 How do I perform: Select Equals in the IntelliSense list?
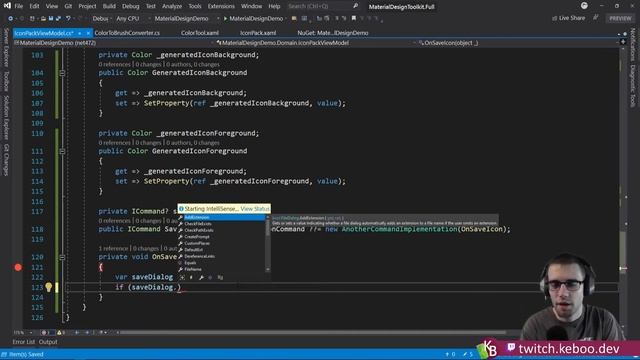[x=221, y=263]
